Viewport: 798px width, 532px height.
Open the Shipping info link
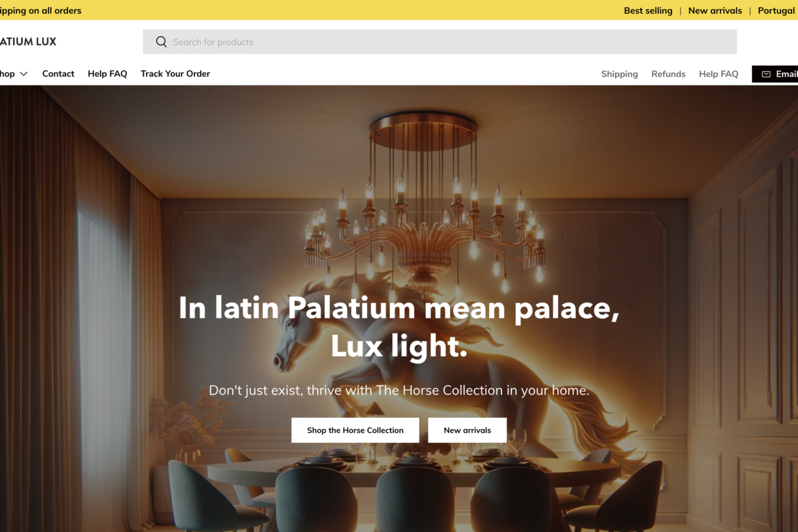(x=619, y=74)
